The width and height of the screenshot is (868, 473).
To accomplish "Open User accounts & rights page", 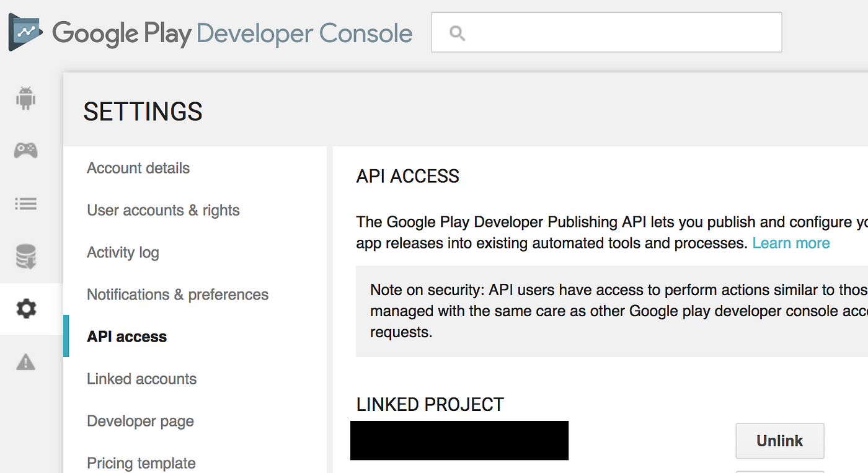I will pos(163,210).
